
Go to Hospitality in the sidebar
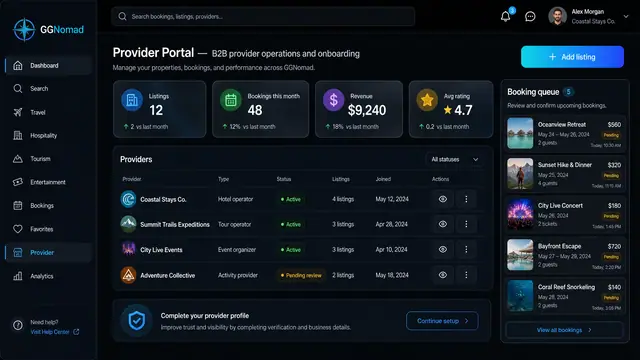pyautogui.click(x=48, y=136)
